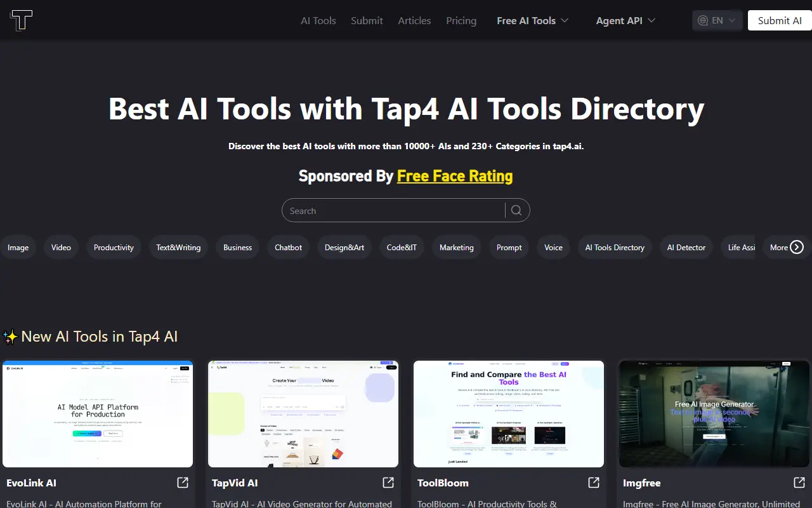The height and width of the screenshot is (508, 812).
Task: Click the TapVid AI card title
Action: [235, 483]
